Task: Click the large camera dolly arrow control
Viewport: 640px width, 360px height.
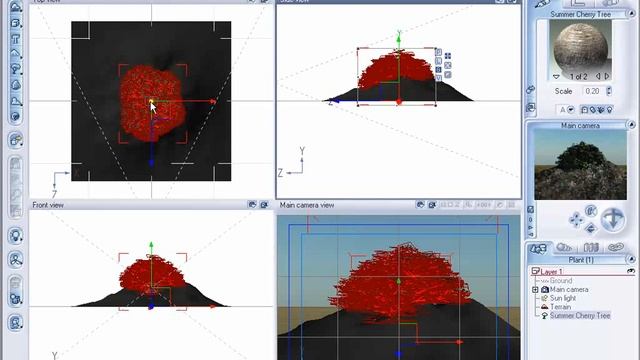Action: (613, 219)
